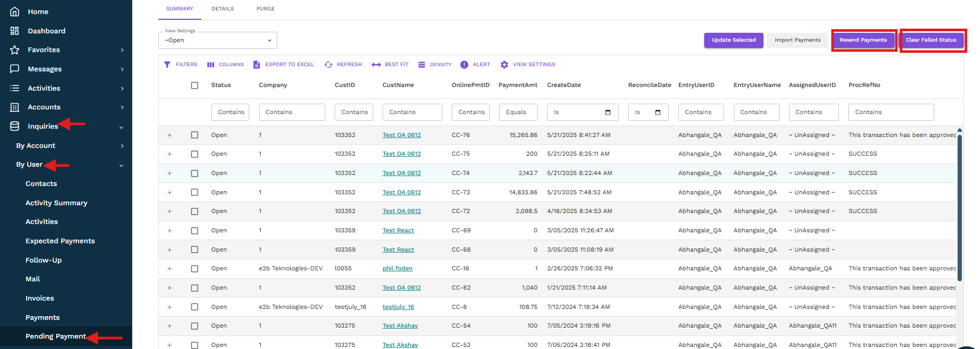Click the Dashboard sidebar icon
This screenshot has width=980, height=349.
pyautogui.click(x=15, y=31)
